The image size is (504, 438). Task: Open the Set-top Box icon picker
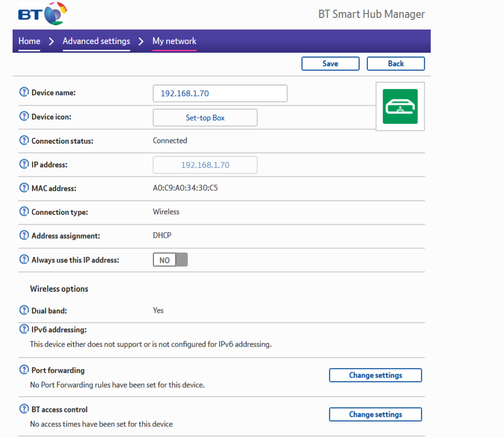205,117
